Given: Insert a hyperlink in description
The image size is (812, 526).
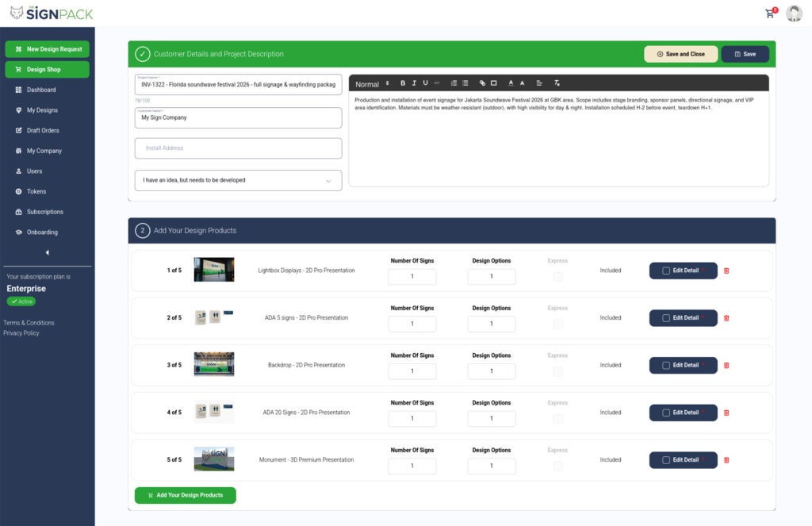Looking at the screenshot, I should pos(482,83).
